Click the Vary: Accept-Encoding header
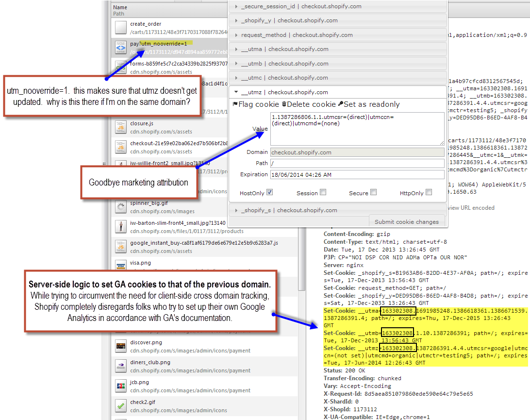This screenshot has height=420, width=530. [357, 386]
